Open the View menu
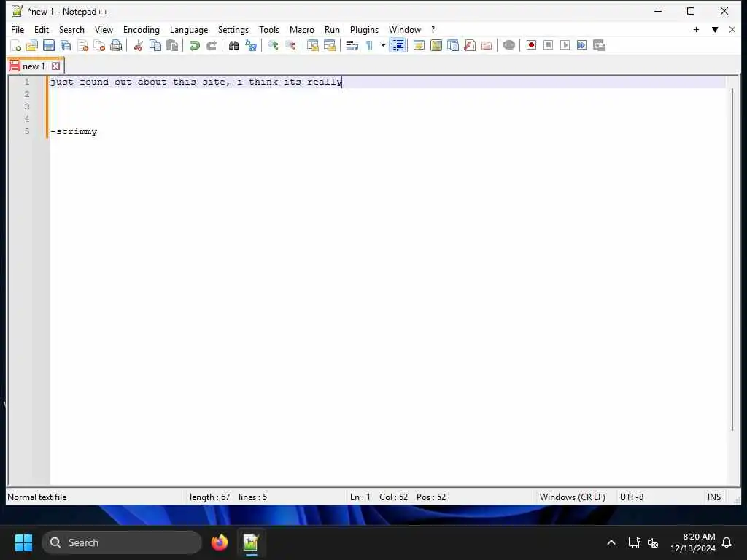This screenshot has width=747, height=560. click(x=104, y=29)
